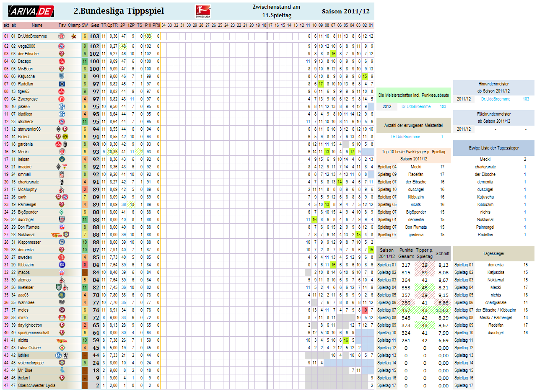Screen dimensions: 537x392
Task: Click the 'Champ' column header
Action: point(74,25)
